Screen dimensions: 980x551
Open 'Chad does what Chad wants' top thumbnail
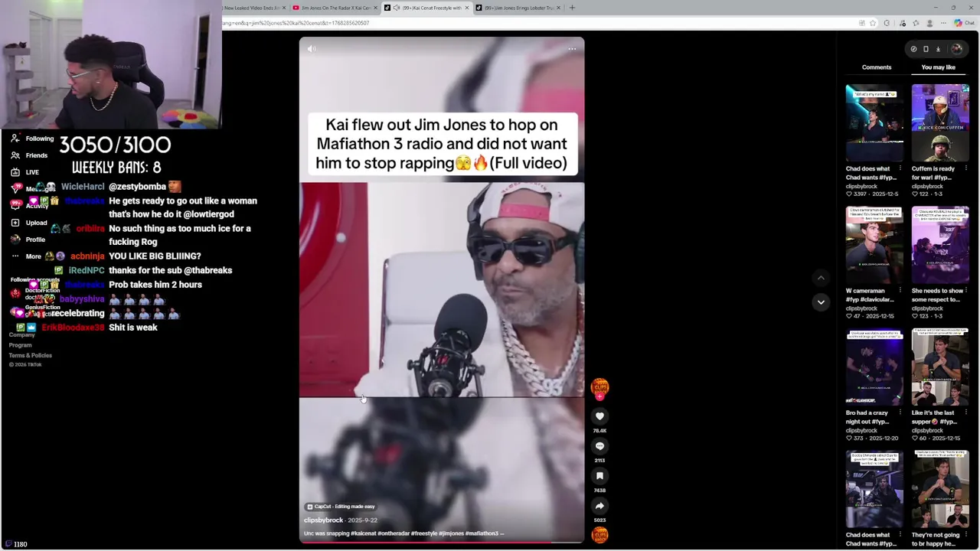click(874, 122)
